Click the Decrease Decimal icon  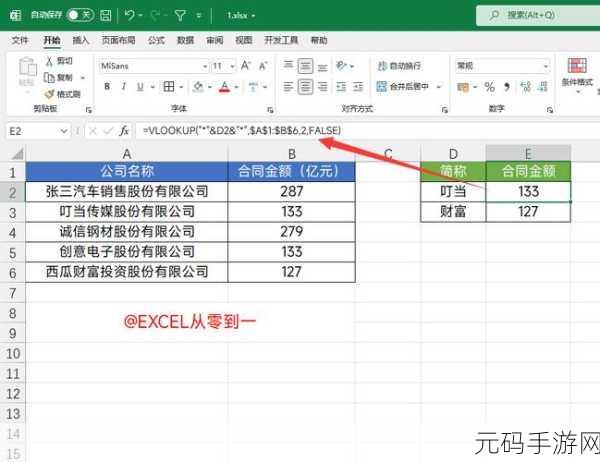542,87
